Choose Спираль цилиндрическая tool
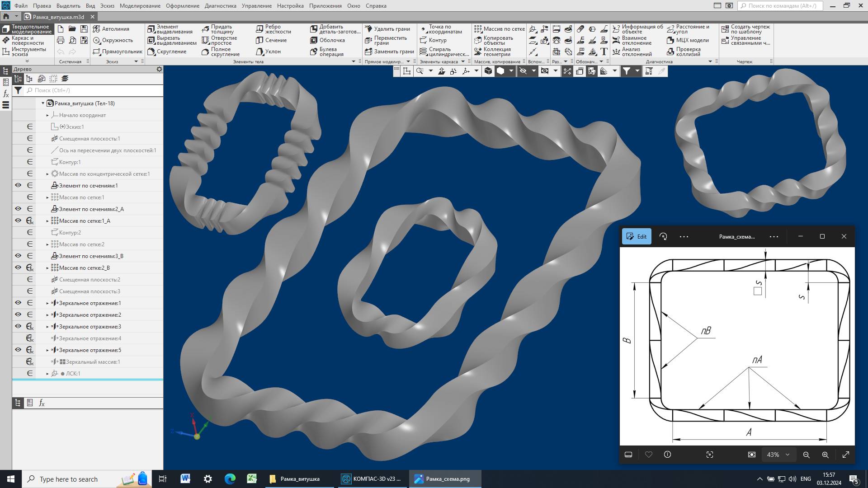Screen dimensions: 868x488 click(x=444, y=52)
